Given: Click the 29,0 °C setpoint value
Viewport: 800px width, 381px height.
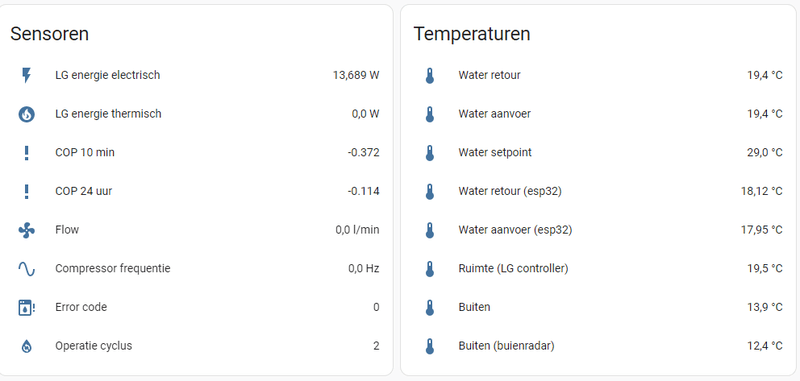Looking at the screenshot, I should pyautogui.click(x=765, y=153).
